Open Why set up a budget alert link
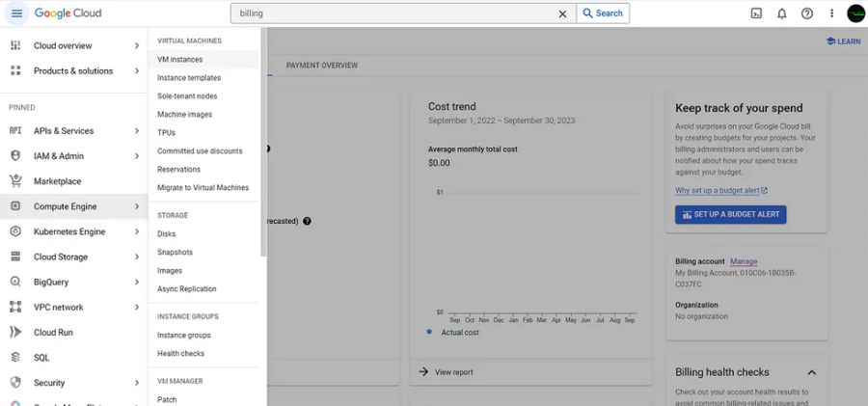This screenshot has width=868, height=406. coord(721,191)
